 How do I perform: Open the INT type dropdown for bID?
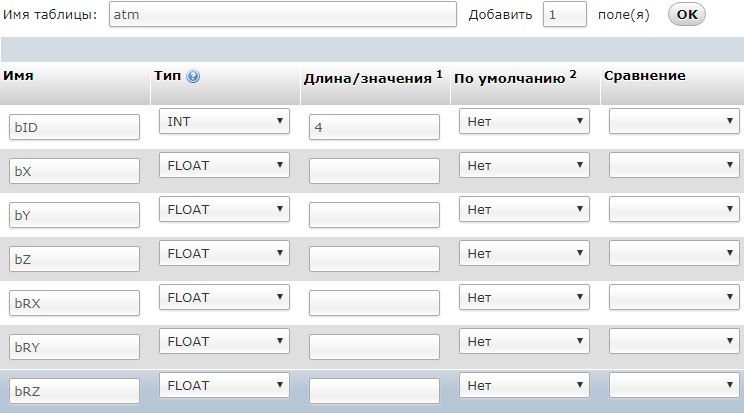coord(224,121)
